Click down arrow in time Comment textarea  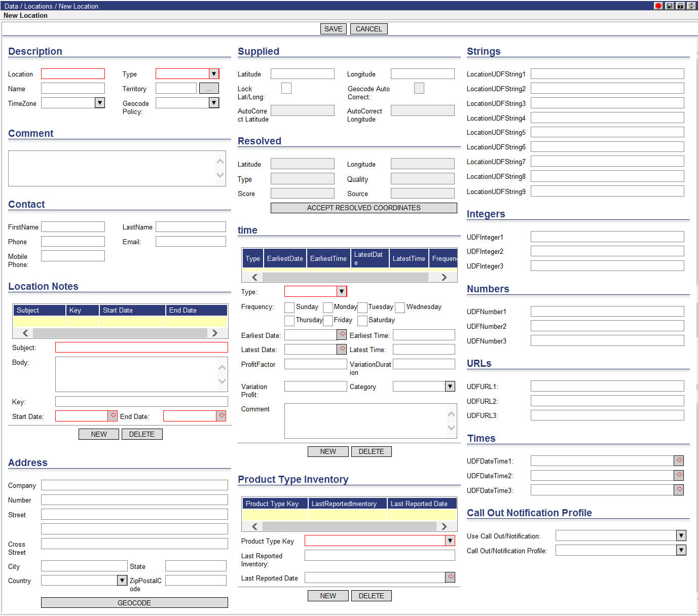pos(452,428)
